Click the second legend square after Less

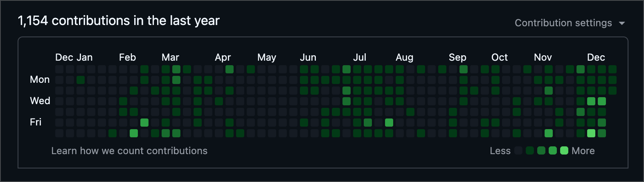point(530,150)
